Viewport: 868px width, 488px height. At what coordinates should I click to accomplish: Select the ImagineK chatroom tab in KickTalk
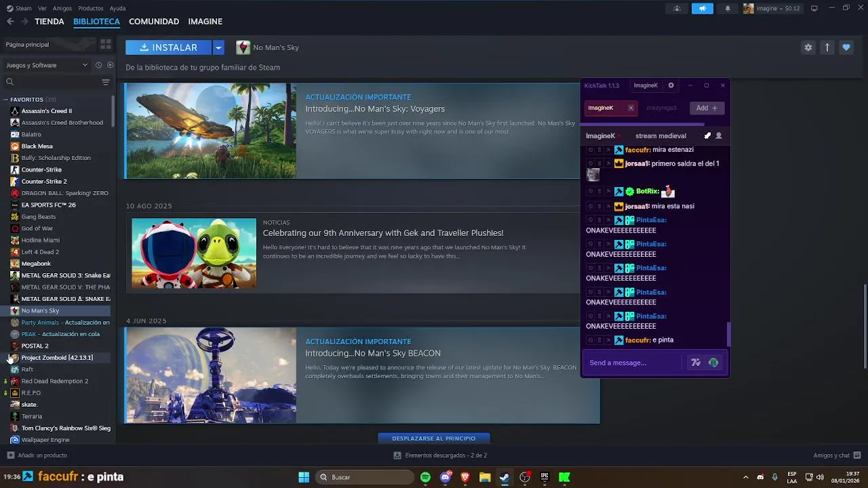tap(610, 108)
